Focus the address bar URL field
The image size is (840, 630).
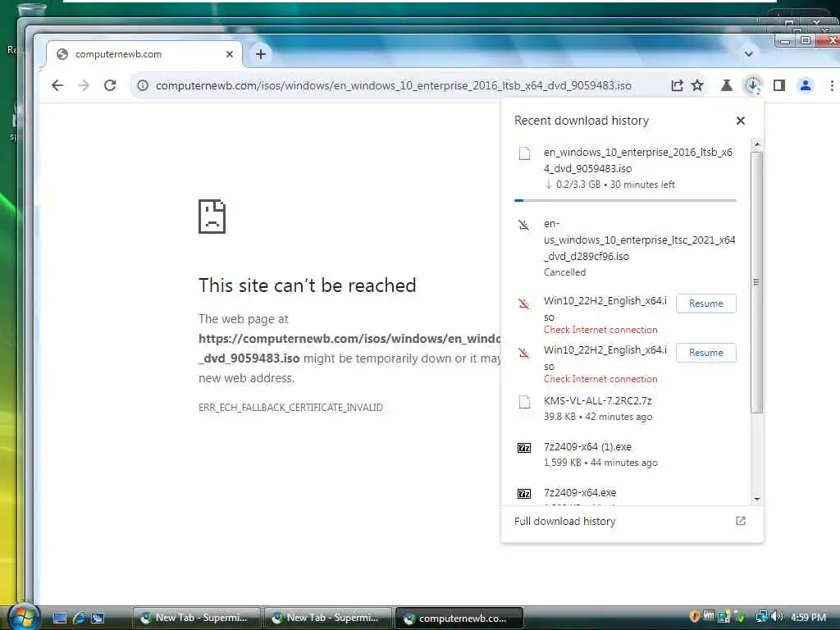[x=393, y=85]
